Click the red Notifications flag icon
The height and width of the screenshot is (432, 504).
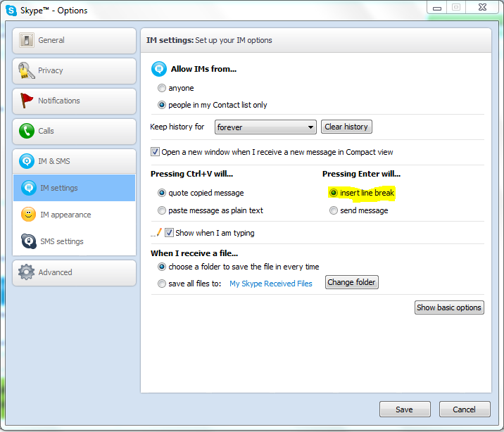pyautogui.click(x=26, y=101)
